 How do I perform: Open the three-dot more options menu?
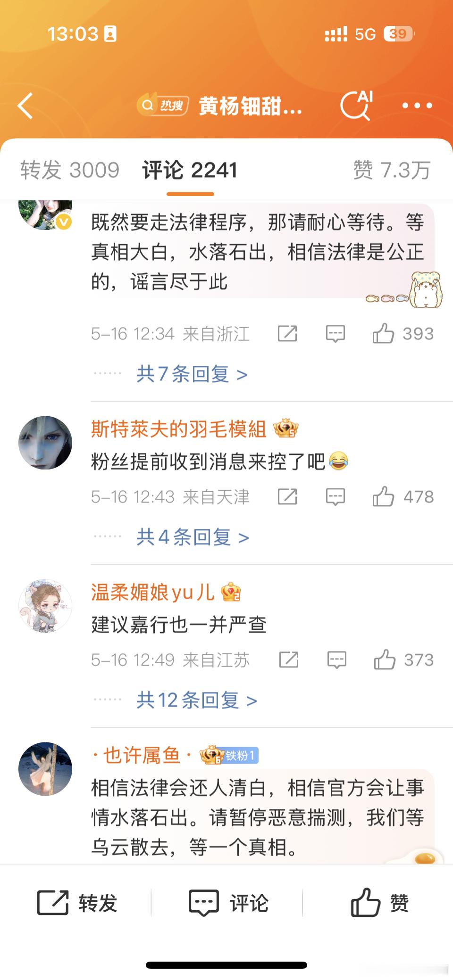pyautogui.click(x=417, y=106)
